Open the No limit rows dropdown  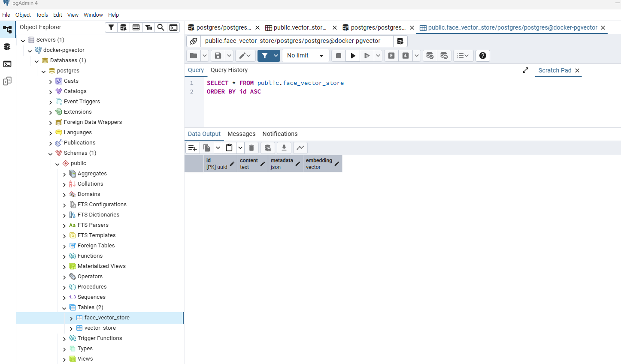(x=306, y=56)
